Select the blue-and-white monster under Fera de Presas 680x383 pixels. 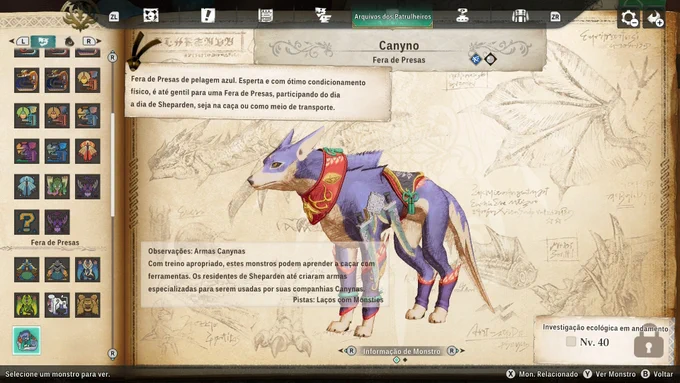pyautogui.click(x=88, y=269)
